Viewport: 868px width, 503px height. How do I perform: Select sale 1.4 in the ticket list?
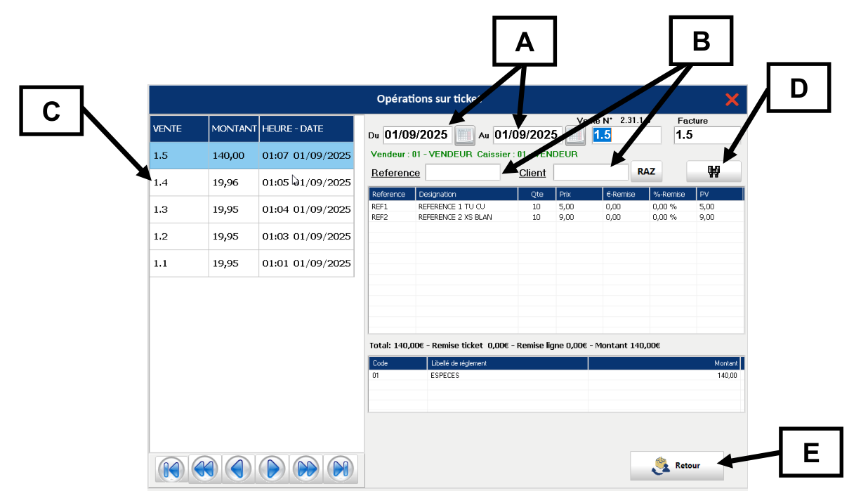[251, 183]
